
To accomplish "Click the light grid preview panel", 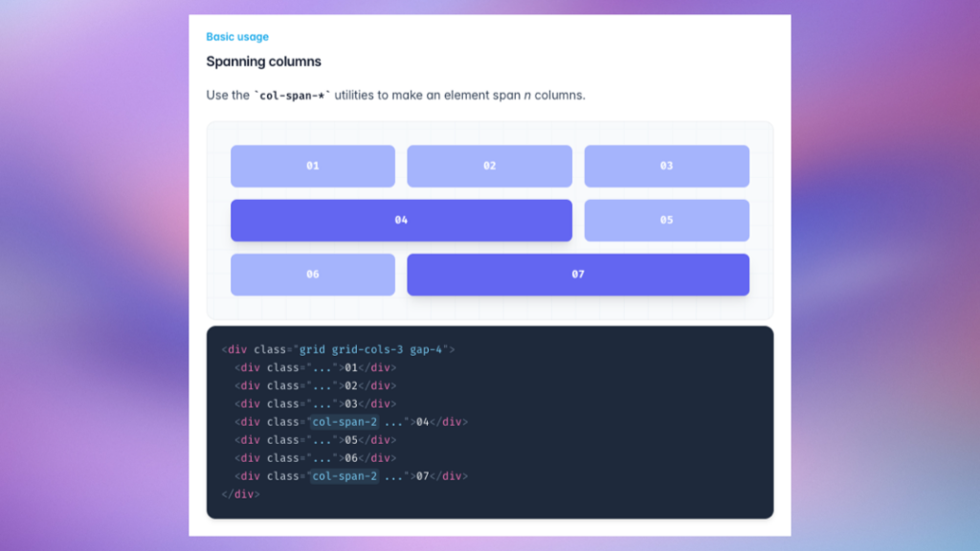I will click(x=490, y=306).
